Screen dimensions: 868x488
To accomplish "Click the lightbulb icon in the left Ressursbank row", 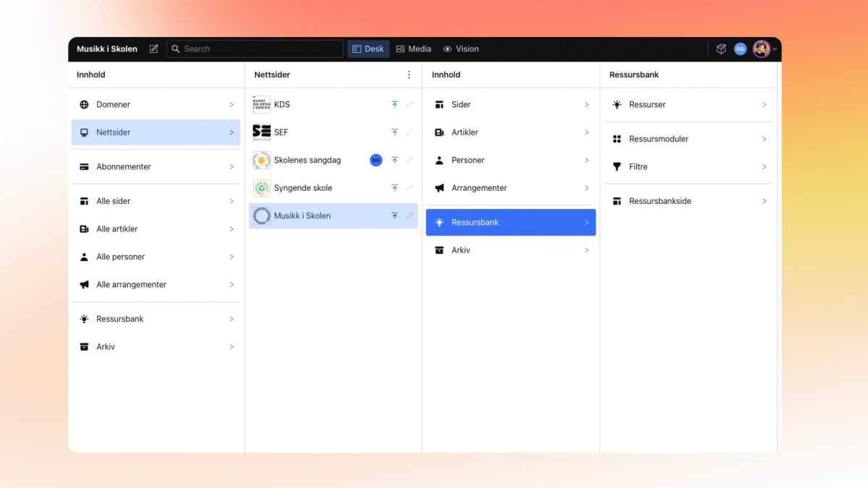I will 84,319.
